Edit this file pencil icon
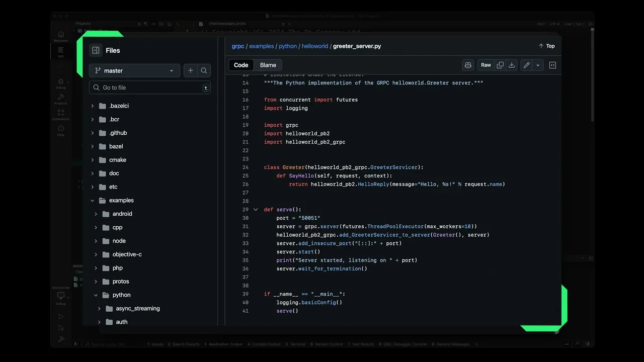 click(x=526, y=65)
